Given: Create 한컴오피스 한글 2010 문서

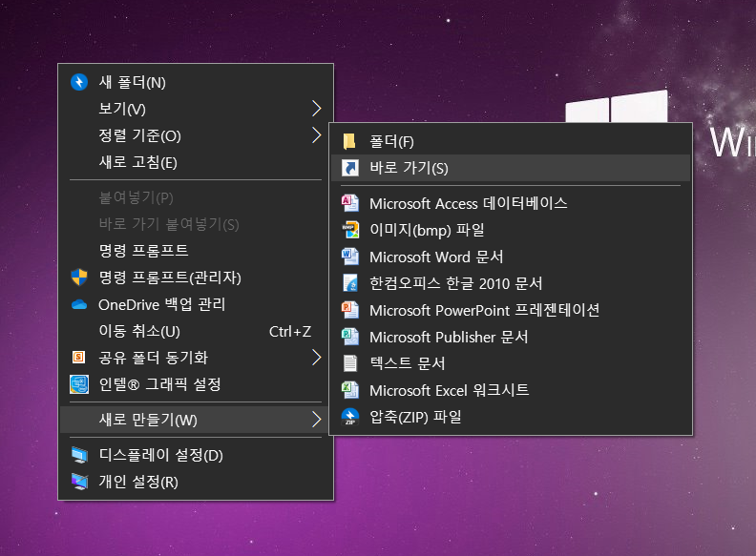Looking at the screenshot, I should click(511, 283).
